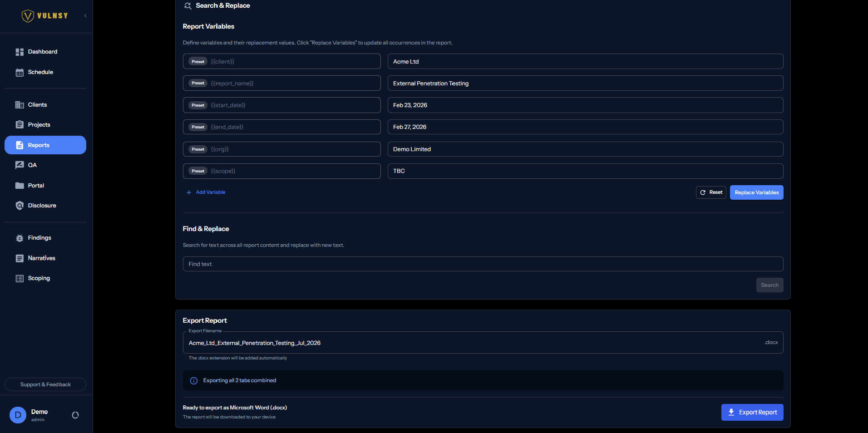This screenshot has width=868, height=433.
Task: Click the Export Report button
Action: [752, 412]
